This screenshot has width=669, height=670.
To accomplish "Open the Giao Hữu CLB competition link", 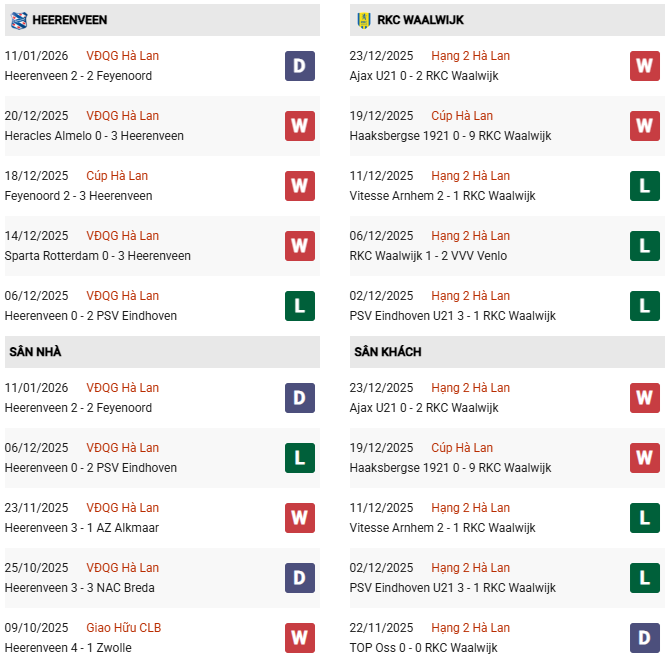I will [124, 628].
